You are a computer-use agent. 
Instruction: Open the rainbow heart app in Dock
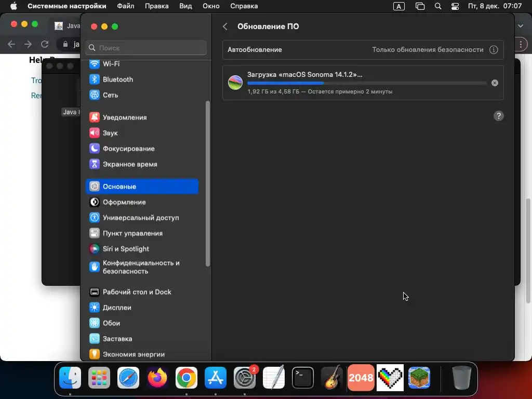(x=390, y=378)
